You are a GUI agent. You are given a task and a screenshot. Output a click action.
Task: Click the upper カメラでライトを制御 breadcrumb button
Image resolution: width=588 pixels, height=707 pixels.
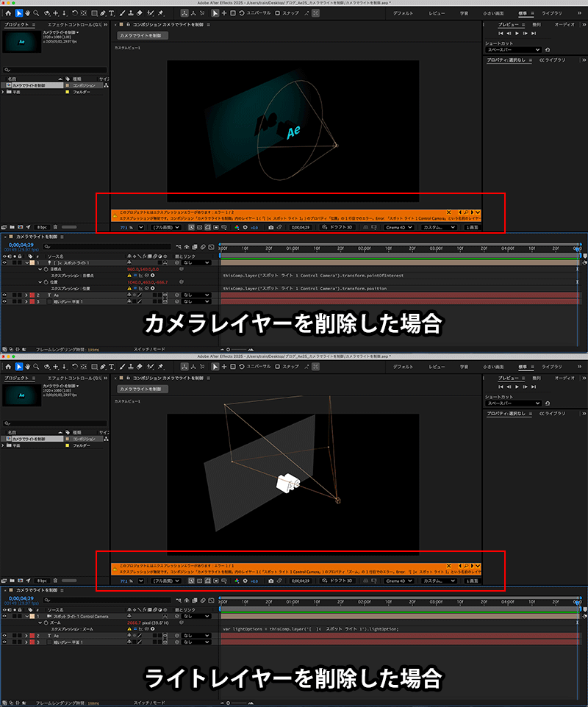tap(143, 35)
